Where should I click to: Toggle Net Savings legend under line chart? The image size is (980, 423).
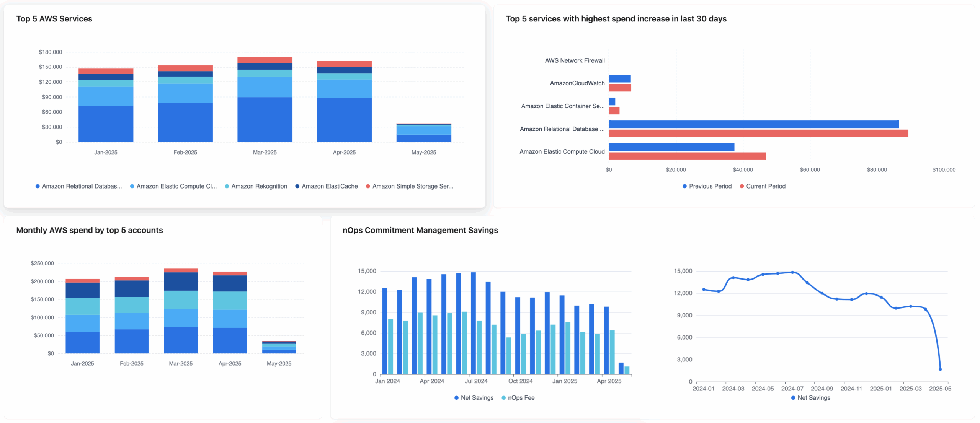pos(811,398)
